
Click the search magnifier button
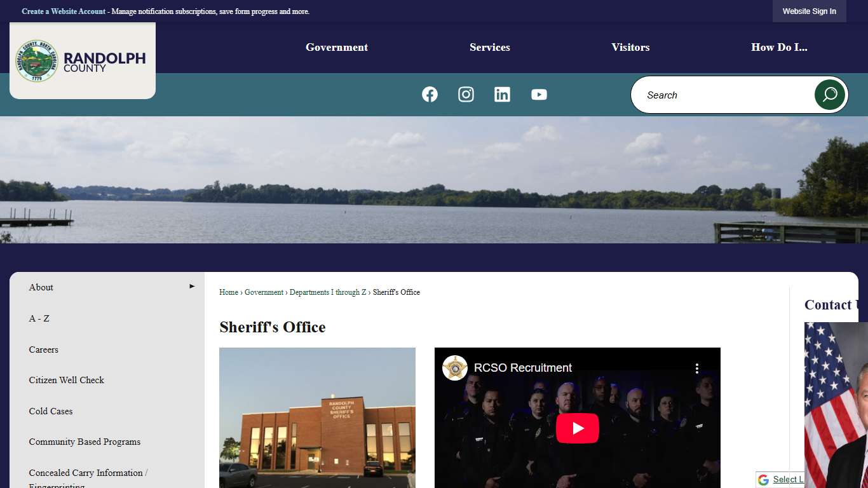pos(830,94)
